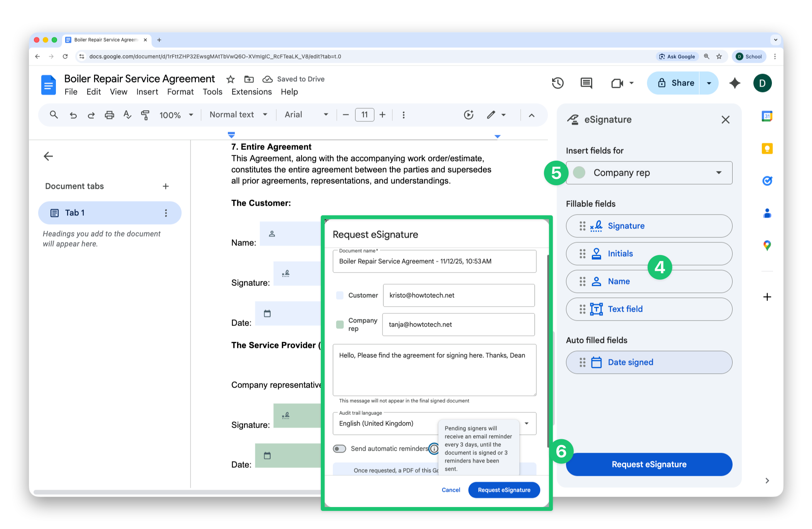Open version history clock icon
This screenshot has width=812, height=529.
coord(558,83)
